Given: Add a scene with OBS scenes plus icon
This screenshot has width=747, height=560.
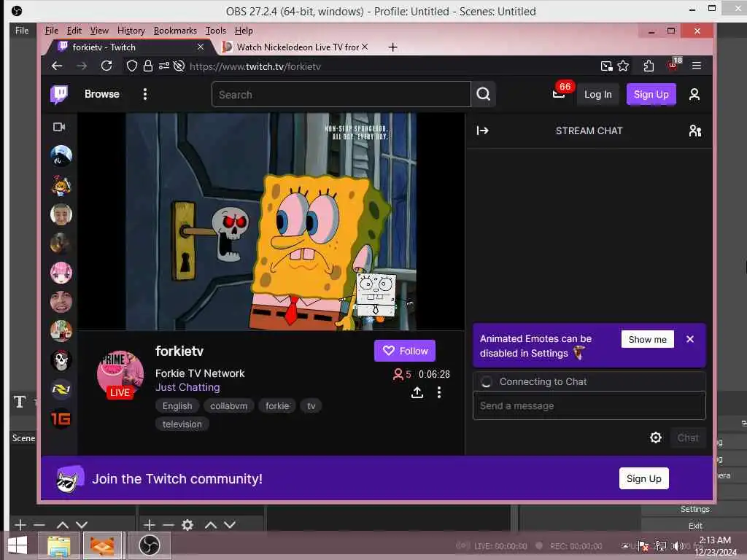Looking at the screenshot, I should pyautogui.click(x=20, y=525).
